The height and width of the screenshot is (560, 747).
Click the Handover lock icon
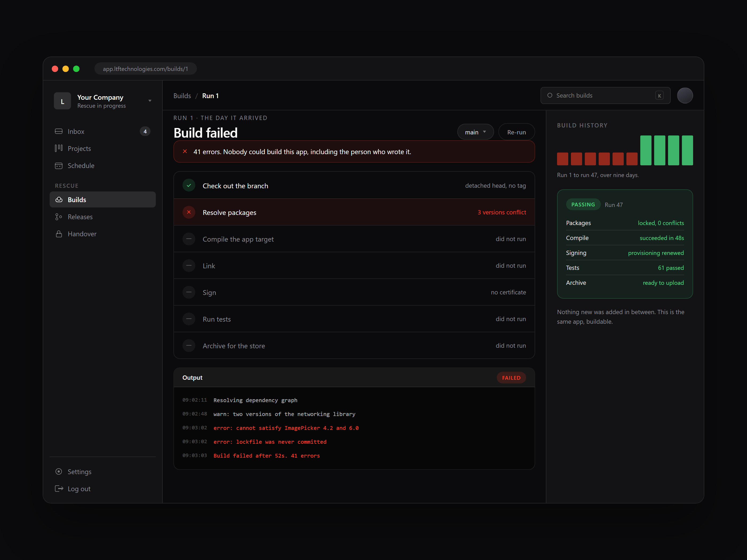(59, 234)
